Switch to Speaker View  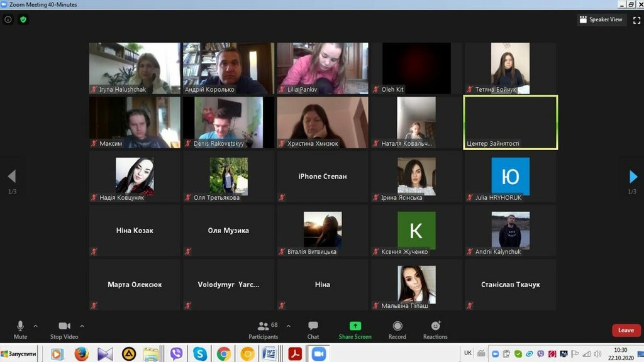pyautogui.click(x=601, y=19)
